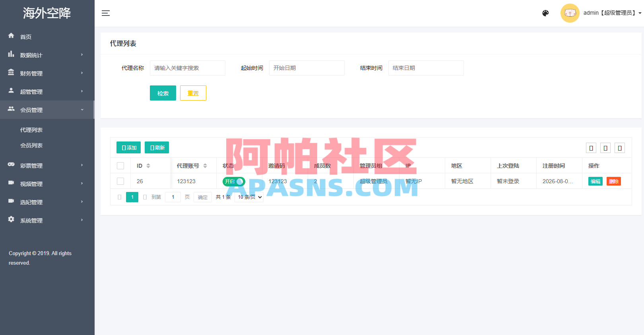Click the admin pig avatar

[570, 13]
